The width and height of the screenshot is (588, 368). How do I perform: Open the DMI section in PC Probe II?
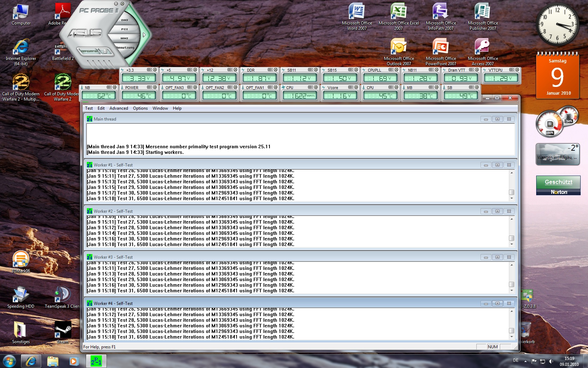tap(125, 20)
